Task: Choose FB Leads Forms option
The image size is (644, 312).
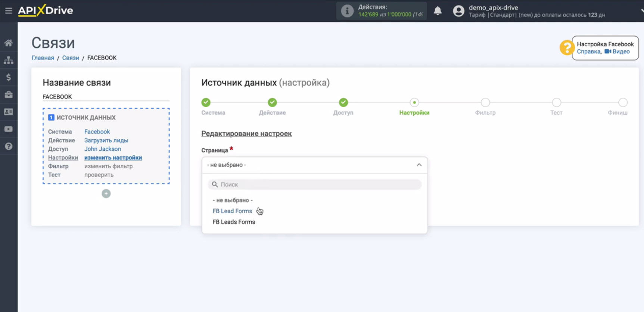Action: (x=234, y=222)
